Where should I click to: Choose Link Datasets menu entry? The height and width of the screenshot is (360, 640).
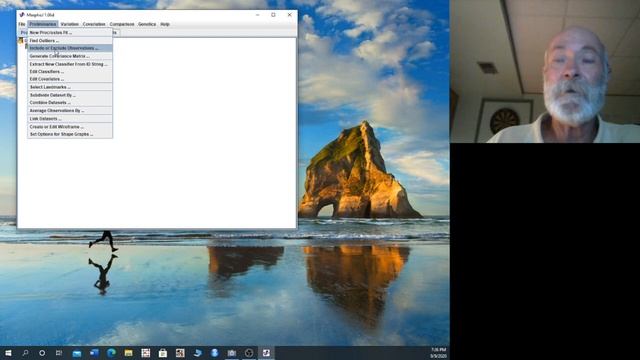coord(70,119)
